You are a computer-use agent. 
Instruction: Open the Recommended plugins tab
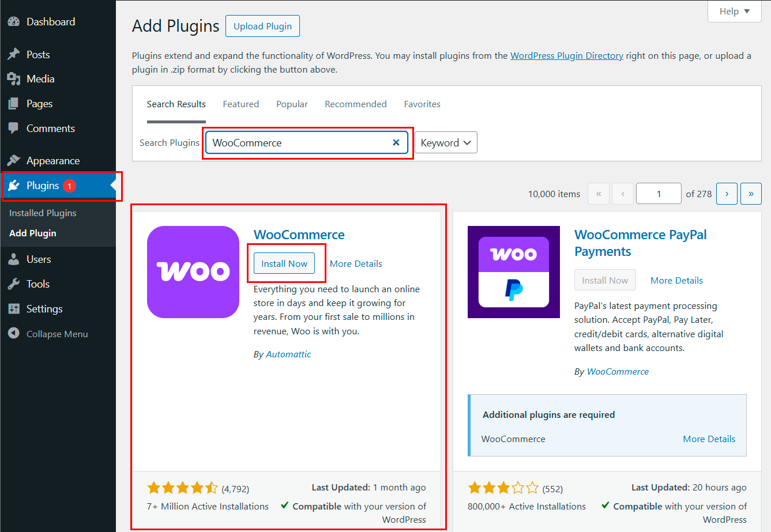[356, 104]
